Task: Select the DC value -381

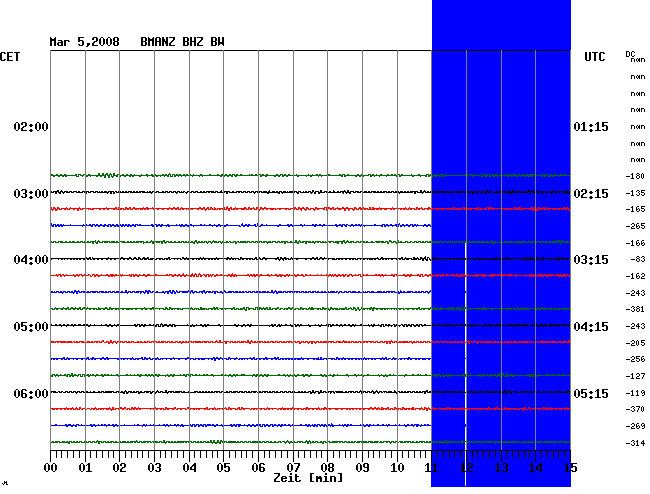Action: click(635, 310)
